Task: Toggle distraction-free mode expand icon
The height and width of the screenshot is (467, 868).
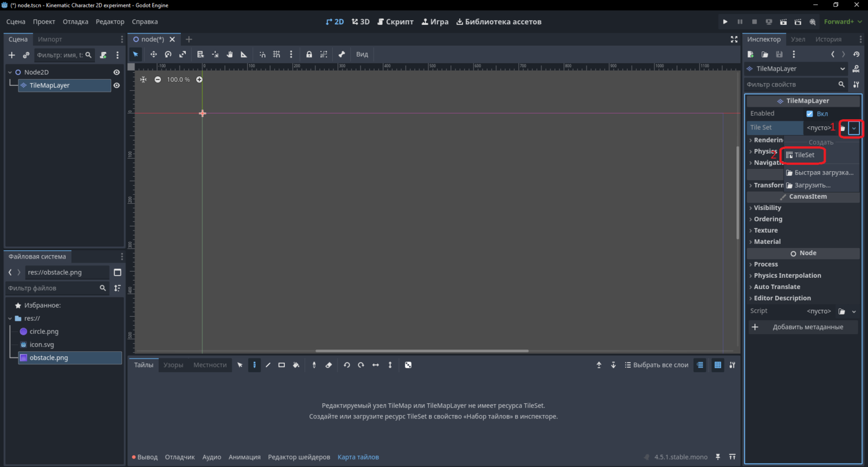Action: pos(734,39)
